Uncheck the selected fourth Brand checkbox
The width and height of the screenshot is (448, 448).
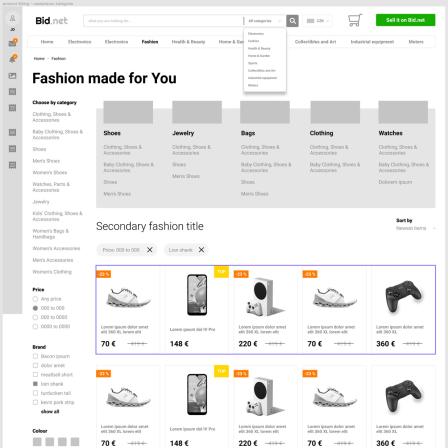35,384
